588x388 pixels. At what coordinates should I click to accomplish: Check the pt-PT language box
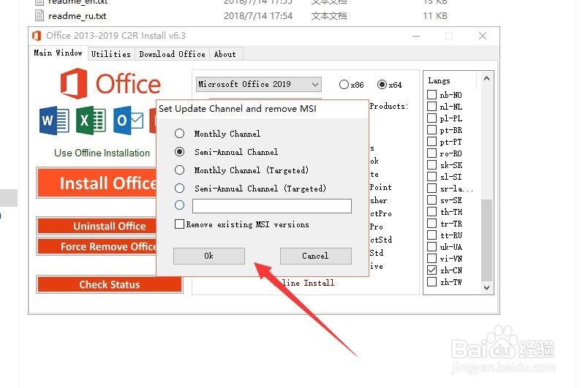432,142
